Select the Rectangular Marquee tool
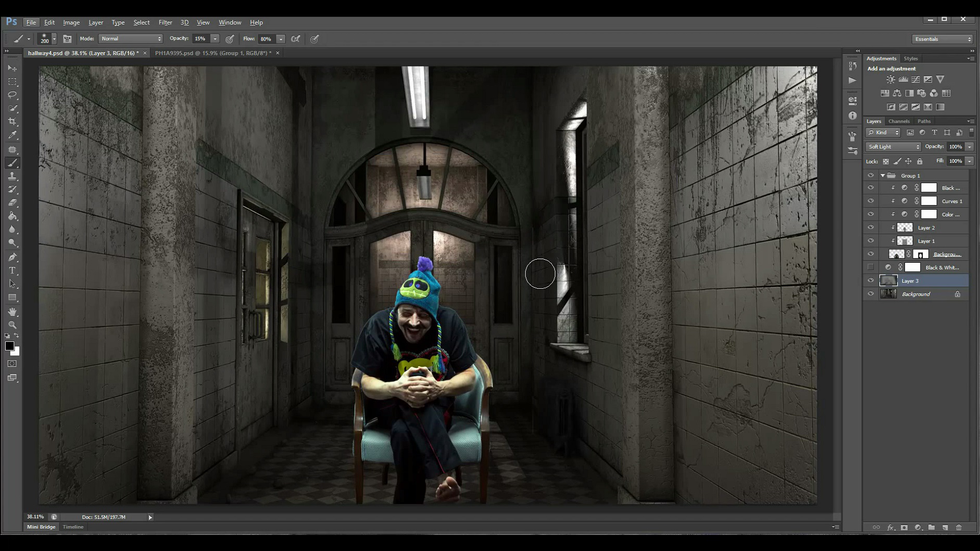The image size is (980, 551). 12,82
